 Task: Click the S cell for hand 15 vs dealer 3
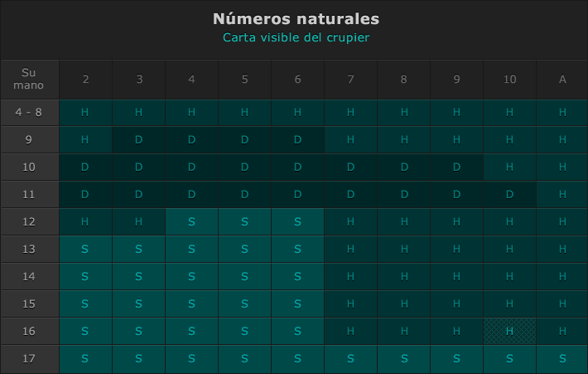139,304
